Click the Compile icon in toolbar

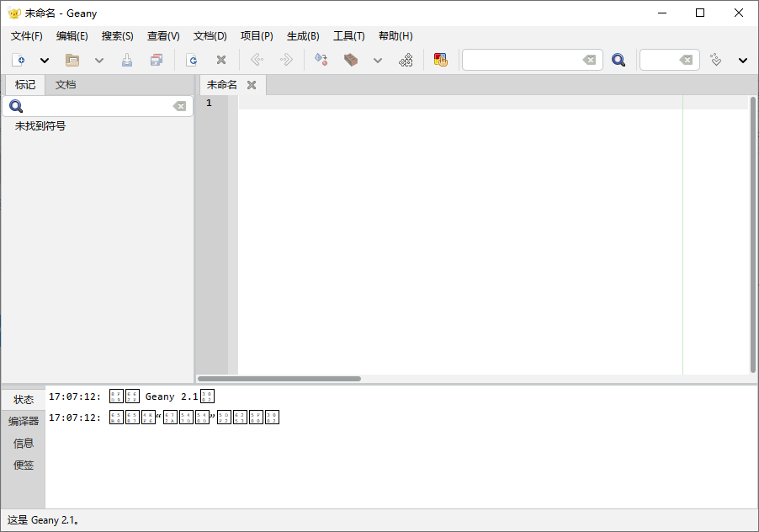[321, 60]
